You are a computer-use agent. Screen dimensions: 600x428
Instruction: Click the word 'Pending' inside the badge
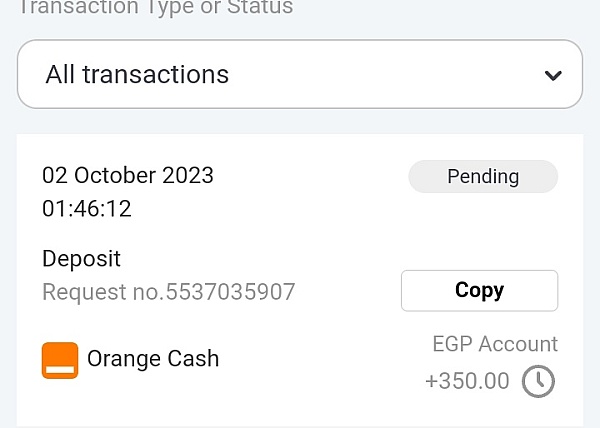click(x=483, y=177)
